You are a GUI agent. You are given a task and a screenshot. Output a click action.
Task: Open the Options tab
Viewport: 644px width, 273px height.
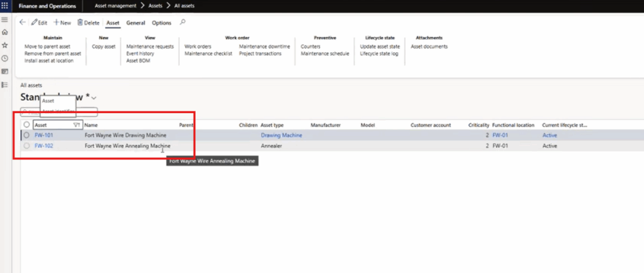point(162,23)
